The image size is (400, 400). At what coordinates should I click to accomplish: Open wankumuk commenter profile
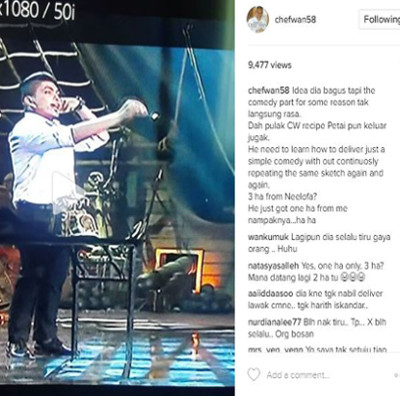click(268, 237)
